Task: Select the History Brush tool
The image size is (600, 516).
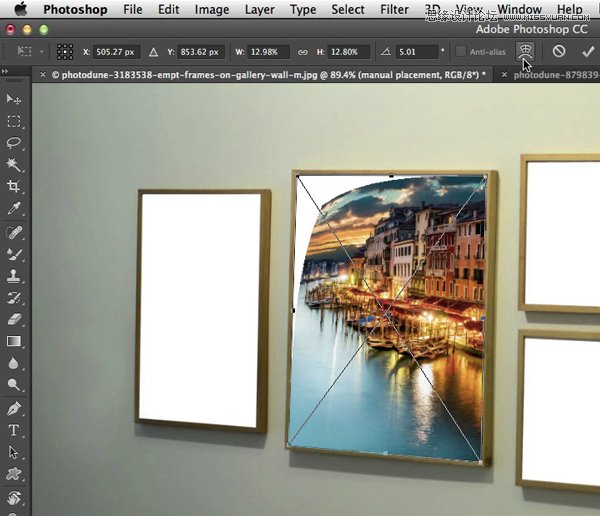Action: click(14, 298)
